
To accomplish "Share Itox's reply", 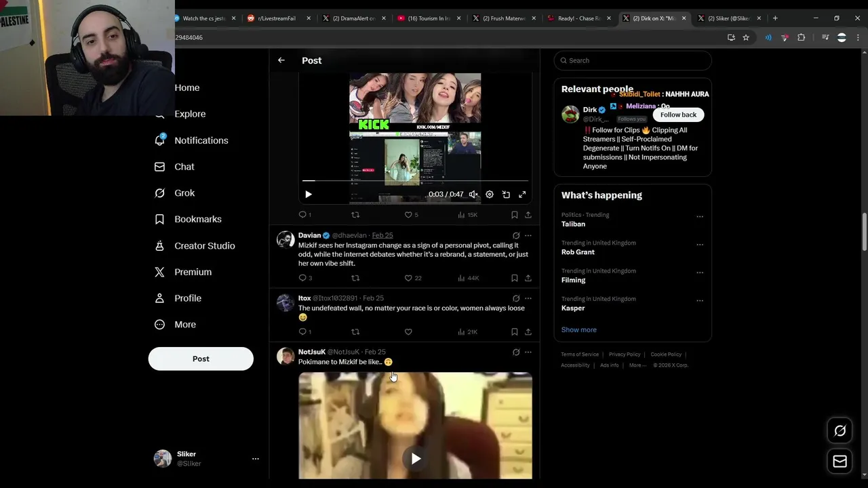I will click(x=528, y=331).
